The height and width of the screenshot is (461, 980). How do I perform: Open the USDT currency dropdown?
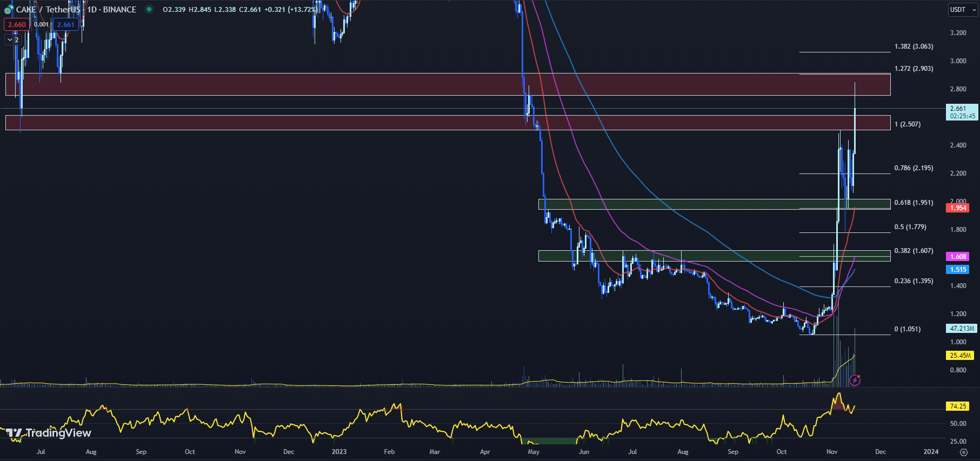pyautogui.click(x=963, y=10)
